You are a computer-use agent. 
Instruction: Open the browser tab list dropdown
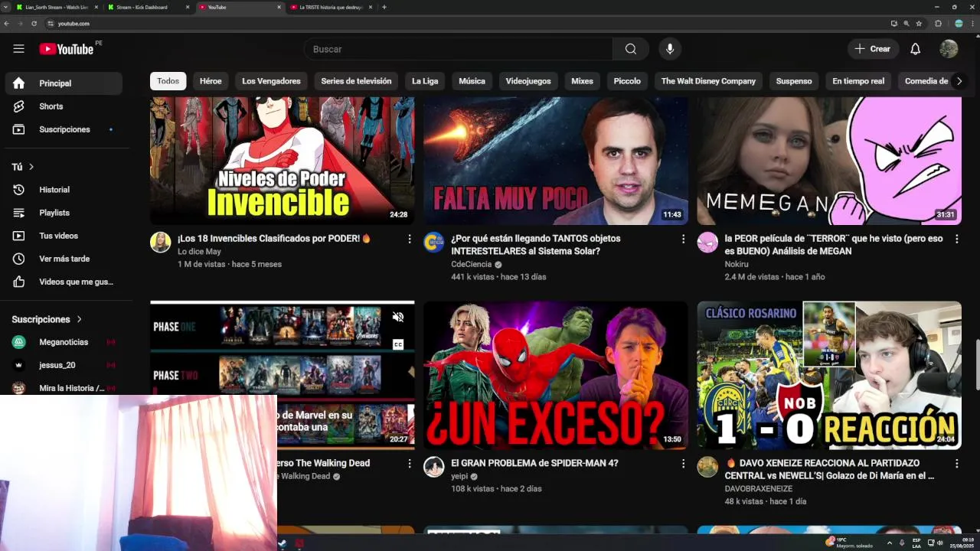6,7
